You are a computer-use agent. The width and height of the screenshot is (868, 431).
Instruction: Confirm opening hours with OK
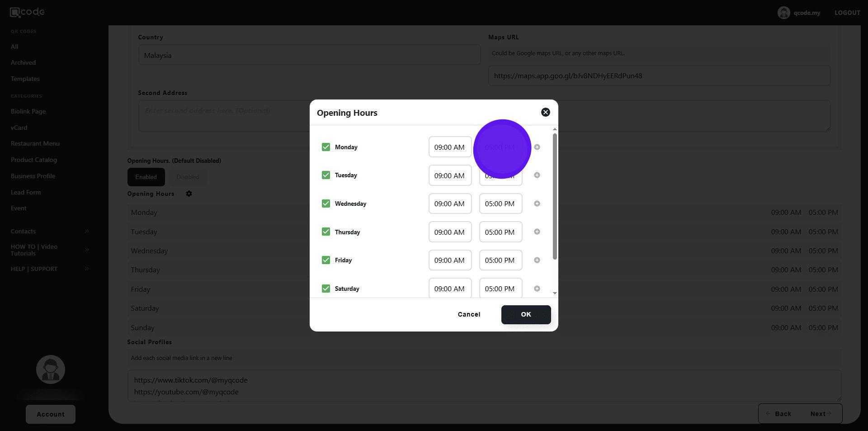[526, 314]
